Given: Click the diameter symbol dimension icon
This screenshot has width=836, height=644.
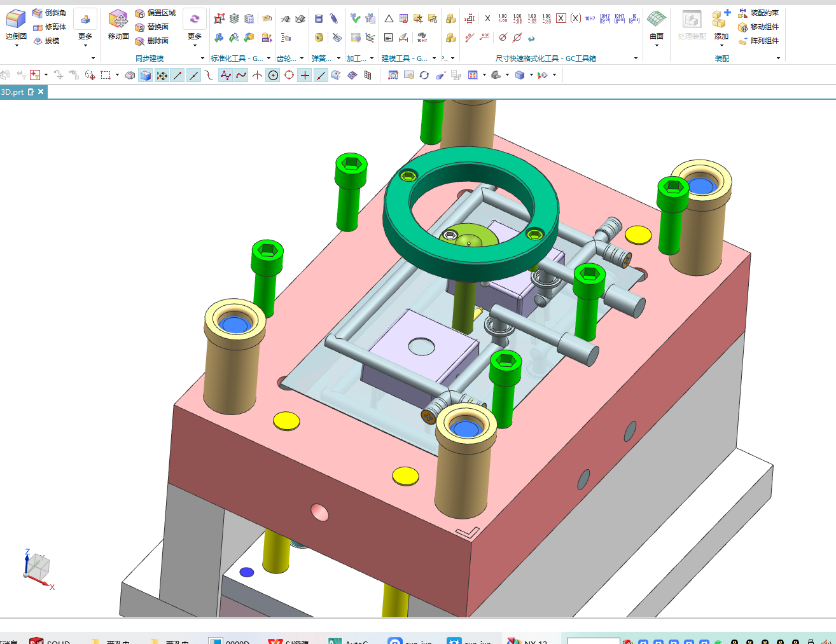Looking at the screenshot, I should (503, 38).
